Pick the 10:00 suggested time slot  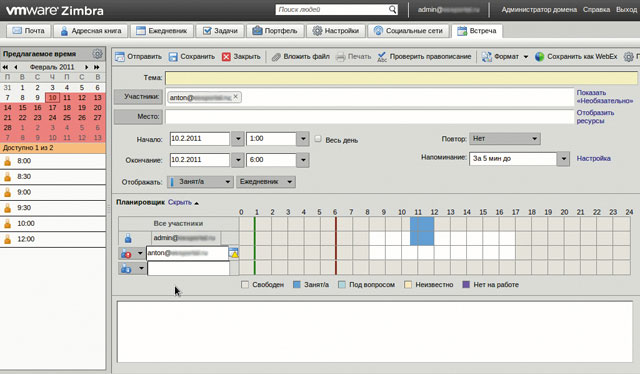click(x=53, y=224)
